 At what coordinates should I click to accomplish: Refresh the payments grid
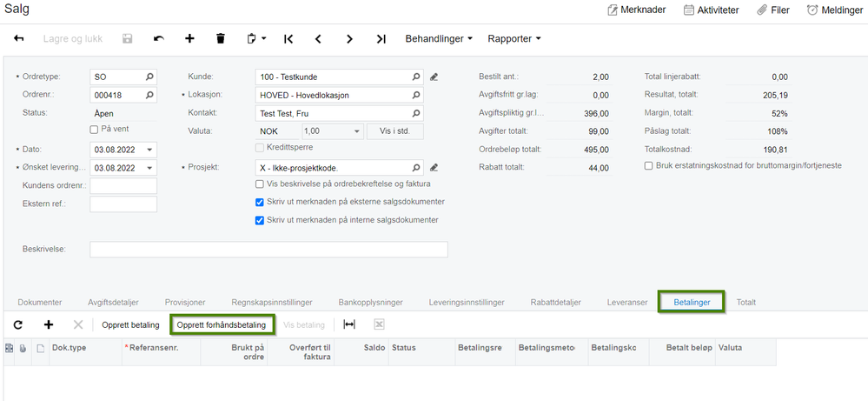tap(18, 325)
